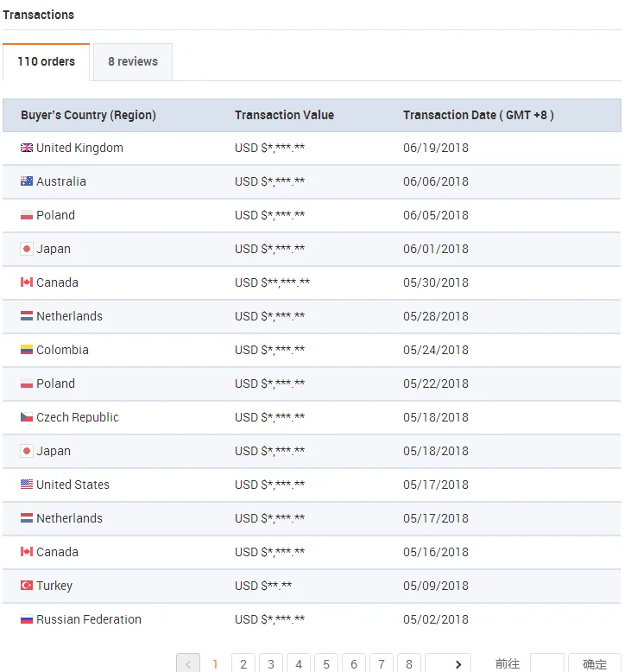Click the previous page arrow

click(x=188, y=663)
